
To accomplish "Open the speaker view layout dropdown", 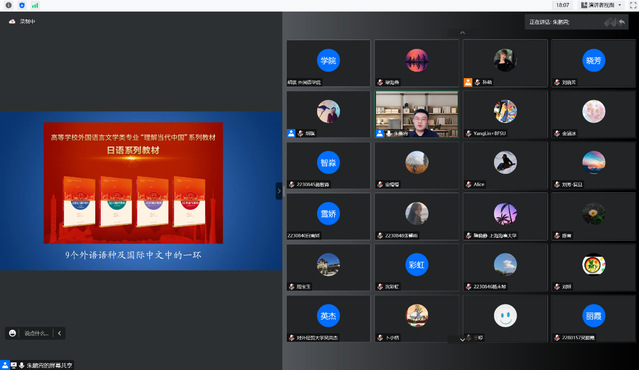I will [x=601, y=5].
